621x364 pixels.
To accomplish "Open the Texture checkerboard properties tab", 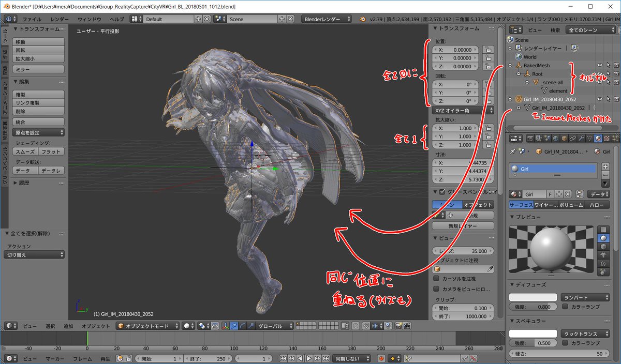I will (607, 138).
